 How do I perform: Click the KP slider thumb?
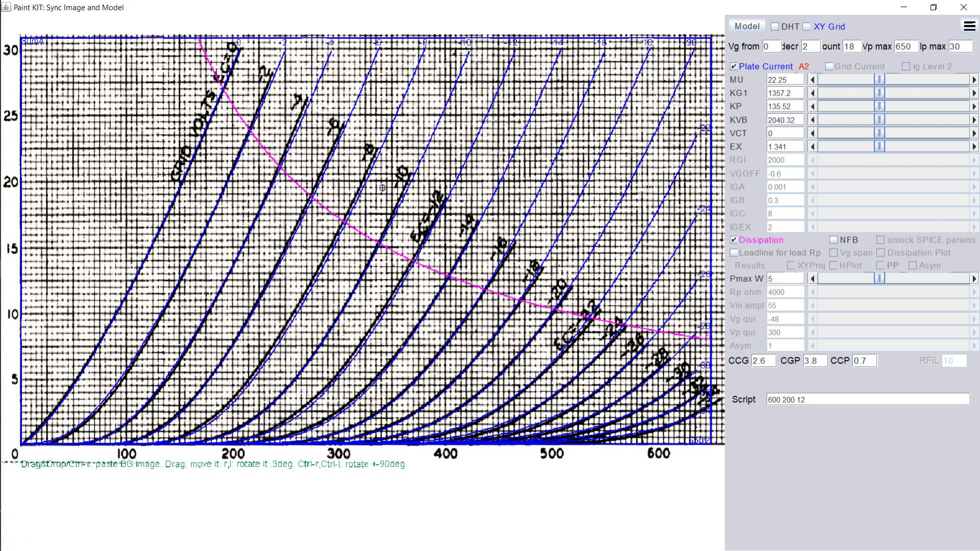click(879, 106)
